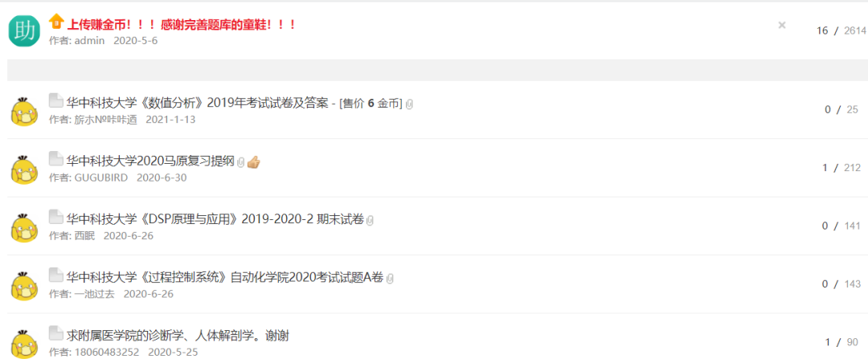Viewport: 868px width, 363px height.
Task: Open the《过程控制系统》考试试题A卷 thread
Action: pyautogui.click(x=225, y=277)
